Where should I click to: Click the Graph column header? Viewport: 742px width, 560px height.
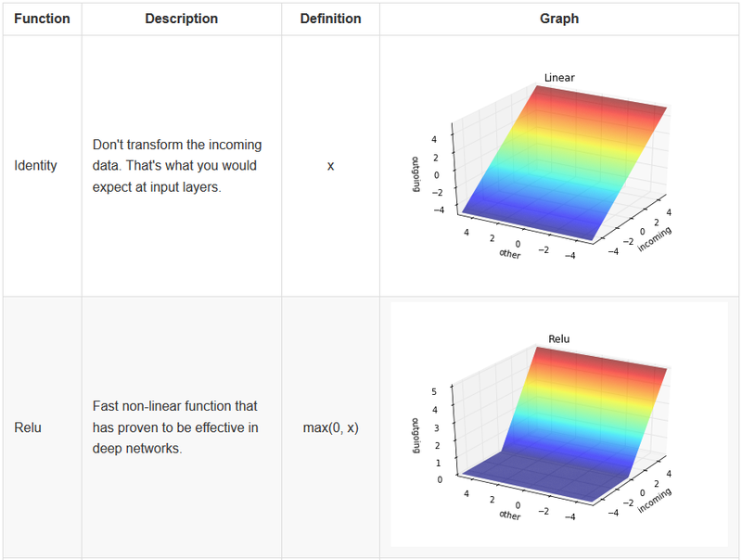pos(559,19)
